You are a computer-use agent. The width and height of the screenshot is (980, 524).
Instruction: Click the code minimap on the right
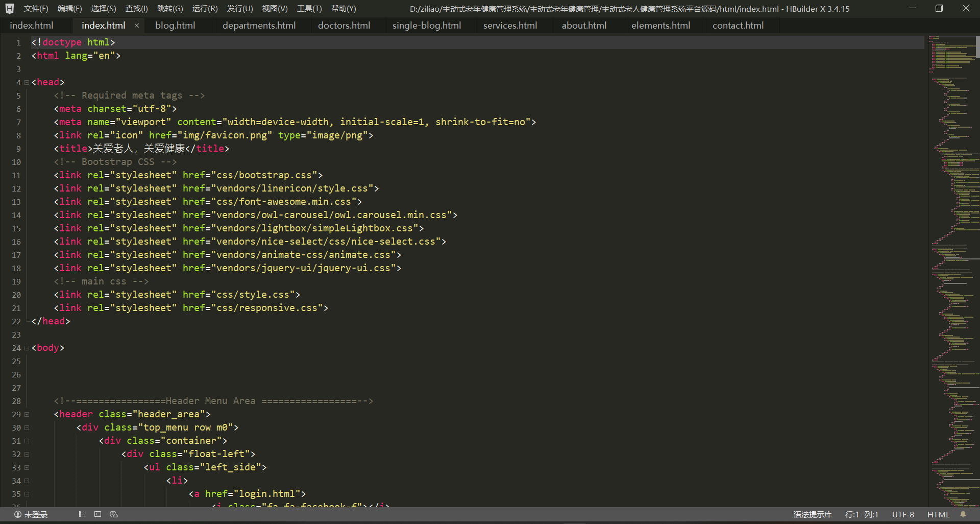pos(952,255)
